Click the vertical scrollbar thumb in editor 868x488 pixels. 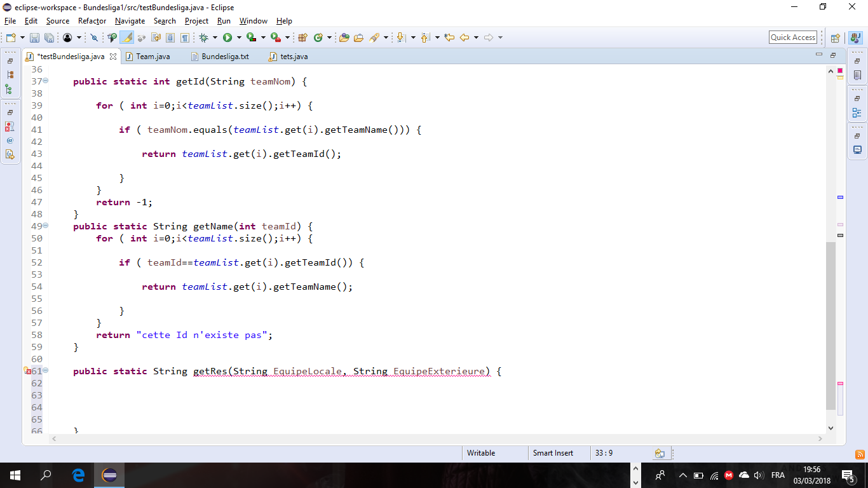click(831, 325)
